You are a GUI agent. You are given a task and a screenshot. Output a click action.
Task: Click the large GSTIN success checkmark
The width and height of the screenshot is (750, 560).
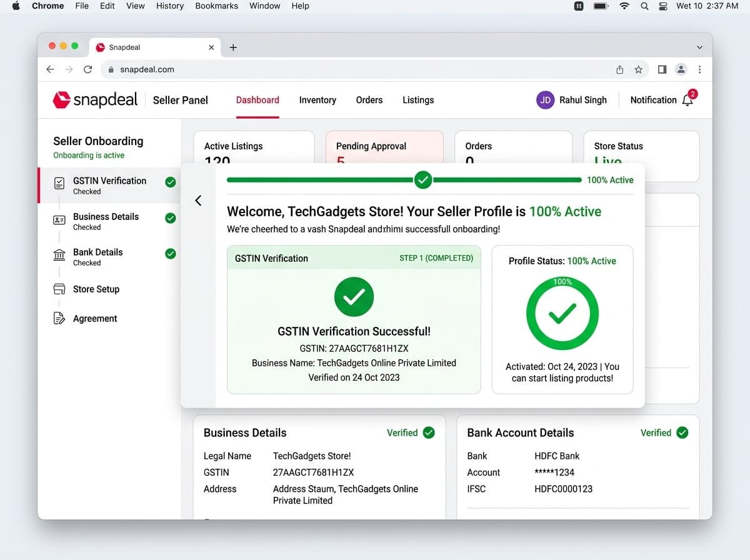(x=354, y=297)
